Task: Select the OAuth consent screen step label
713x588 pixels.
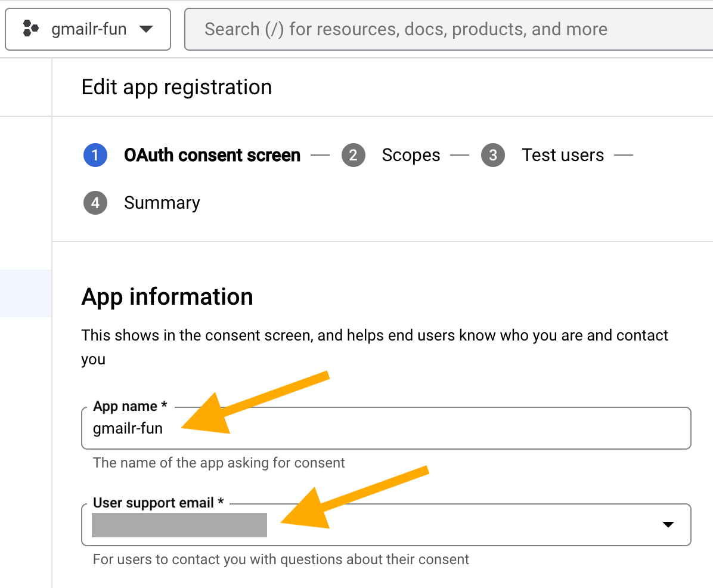Action: (212, 155)
